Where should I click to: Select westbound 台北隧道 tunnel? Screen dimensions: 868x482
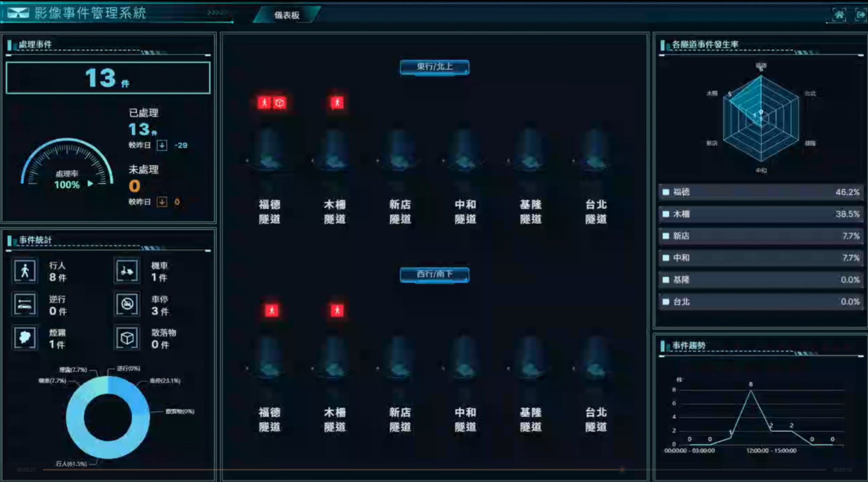pos(596,384)
